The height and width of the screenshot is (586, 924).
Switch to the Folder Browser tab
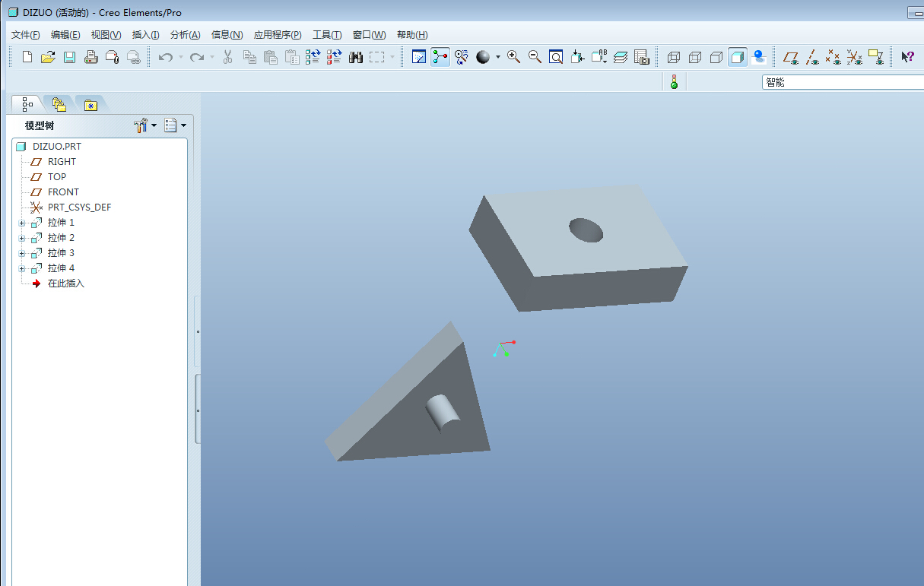(x=59, y=104)
